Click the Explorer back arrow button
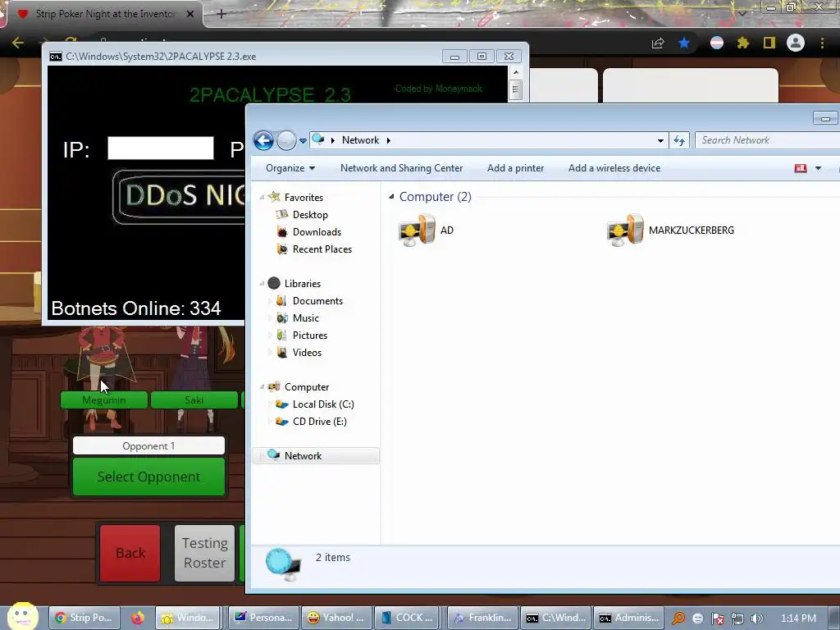 [263, 140]
